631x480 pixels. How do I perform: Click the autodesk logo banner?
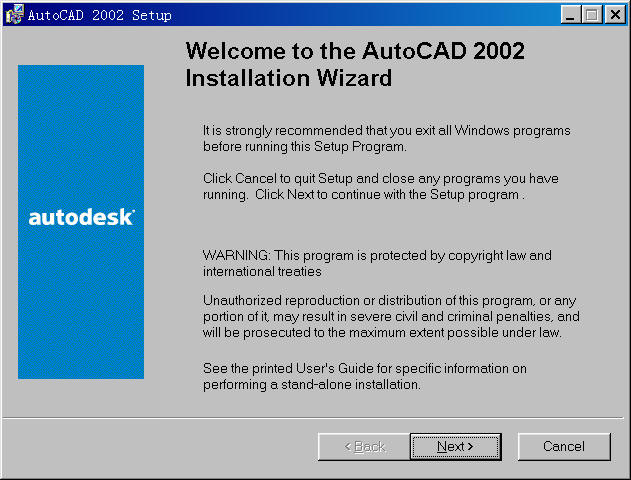81,222
